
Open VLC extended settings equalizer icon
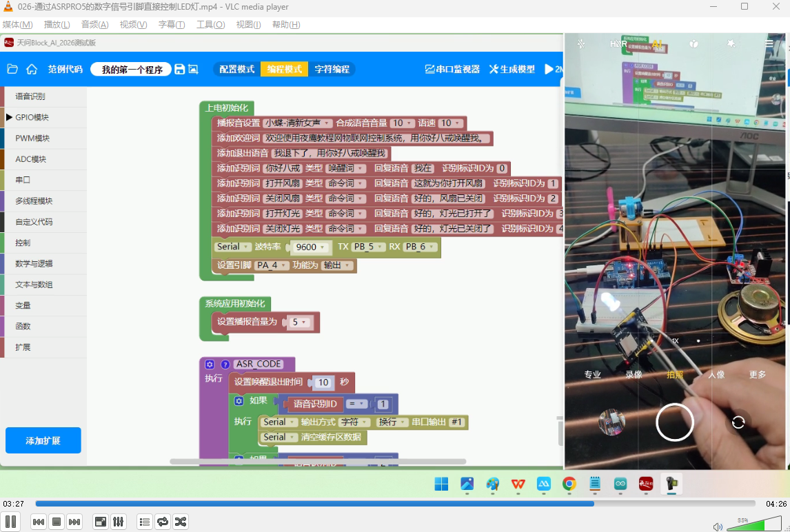click(x=119, y=522)
